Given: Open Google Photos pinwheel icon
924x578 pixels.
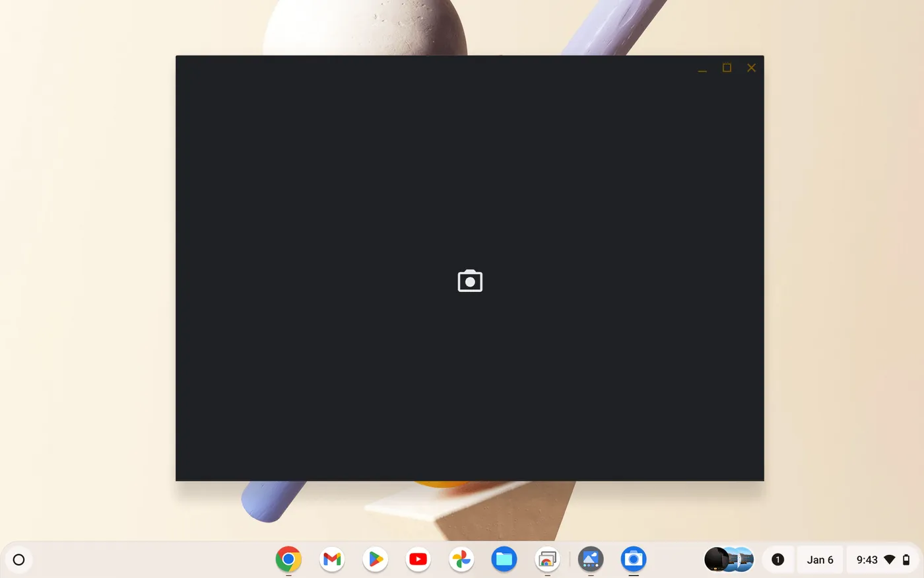Looking at the screenshot, I should (x=461, y=560).
